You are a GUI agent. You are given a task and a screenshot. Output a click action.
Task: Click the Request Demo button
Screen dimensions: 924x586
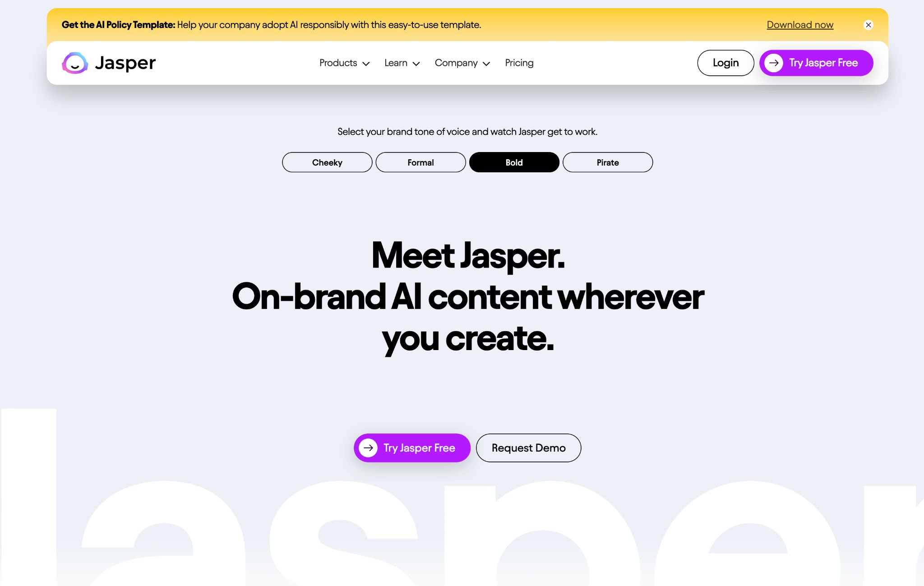tap(528, 447)
